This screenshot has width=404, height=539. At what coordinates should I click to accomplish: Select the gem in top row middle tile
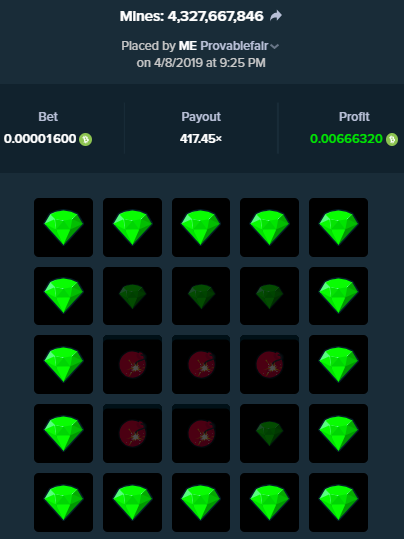coord(201,227)
